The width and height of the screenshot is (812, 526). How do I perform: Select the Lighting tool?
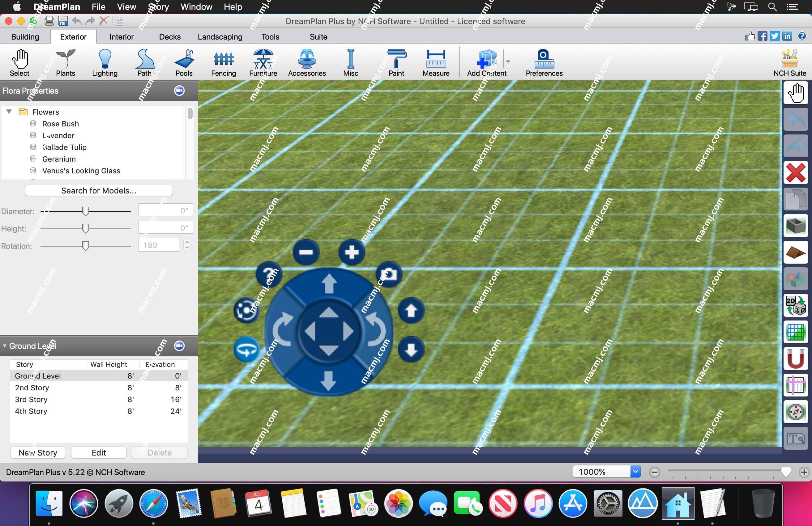point(104,62)
